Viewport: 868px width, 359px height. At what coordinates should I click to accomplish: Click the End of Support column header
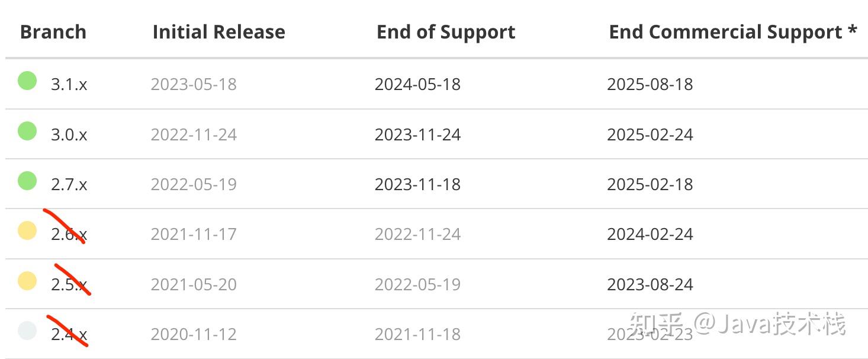click(446, 32)
